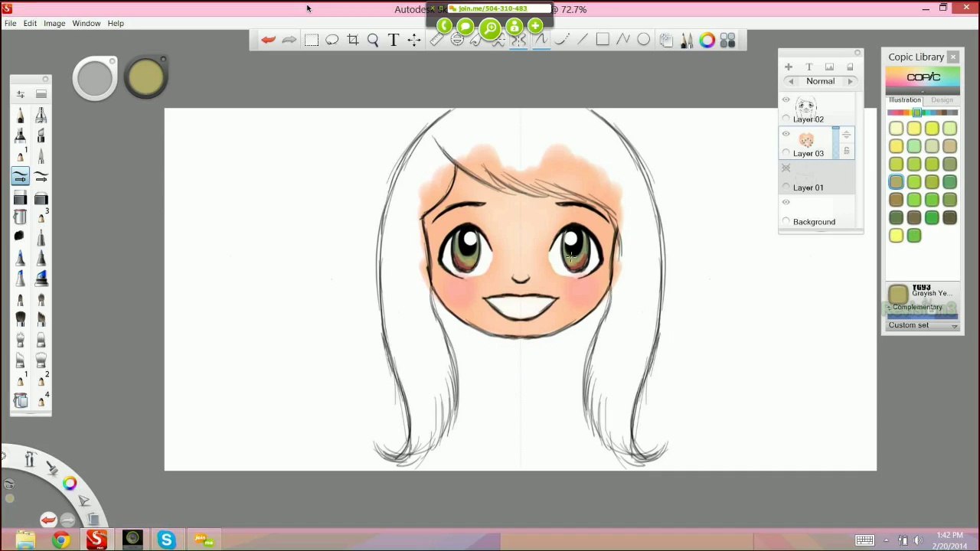The image size is (980, 551).
Task: Pick the Polyline tool
Action: [623, 40]
